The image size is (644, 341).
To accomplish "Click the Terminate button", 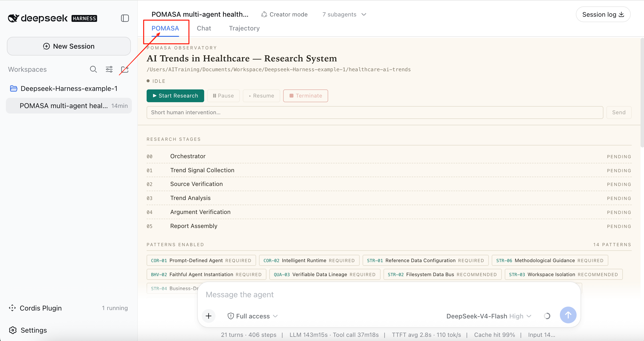I will click(306, 96).
